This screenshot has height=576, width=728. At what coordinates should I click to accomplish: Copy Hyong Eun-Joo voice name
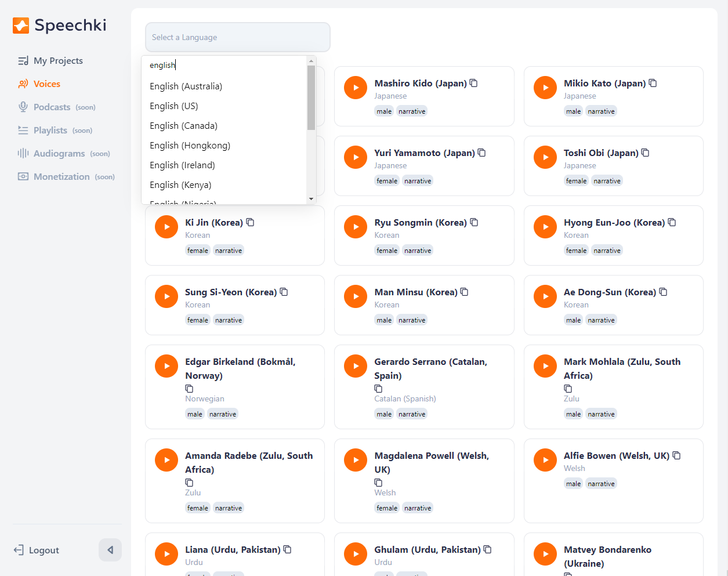pyautogui.click(x=672, y=222)
